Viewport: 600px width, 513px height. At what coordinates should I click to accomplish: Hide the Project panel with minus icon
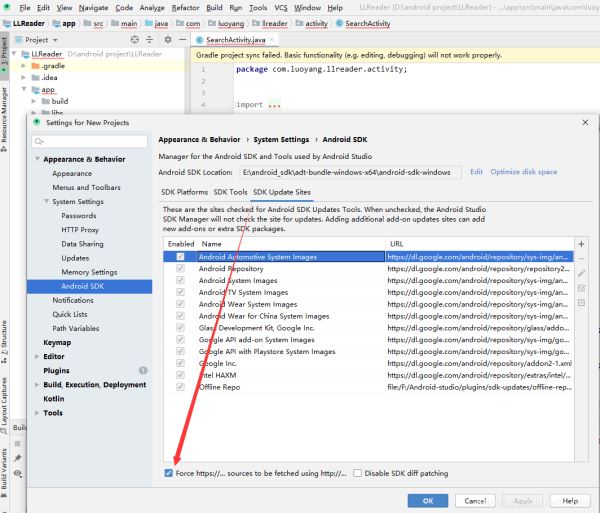(183, 39)
